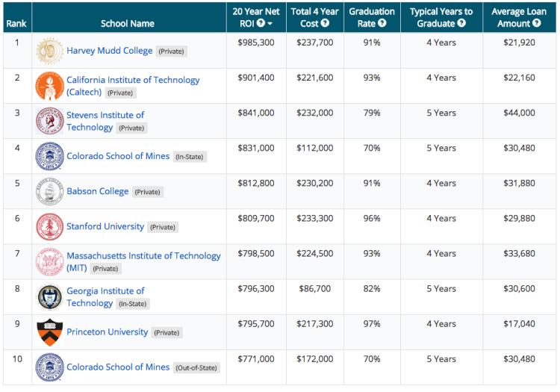The height and width of the screenshot is (392, 560).
Task: Click help icon beside 20 Year Net ROI
Action: tap(261, 23)
